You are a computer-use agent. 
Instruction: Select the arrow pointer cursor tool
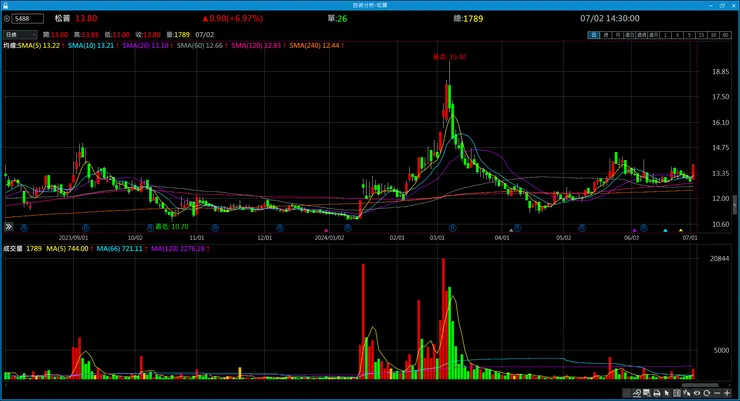pos(666,393)
